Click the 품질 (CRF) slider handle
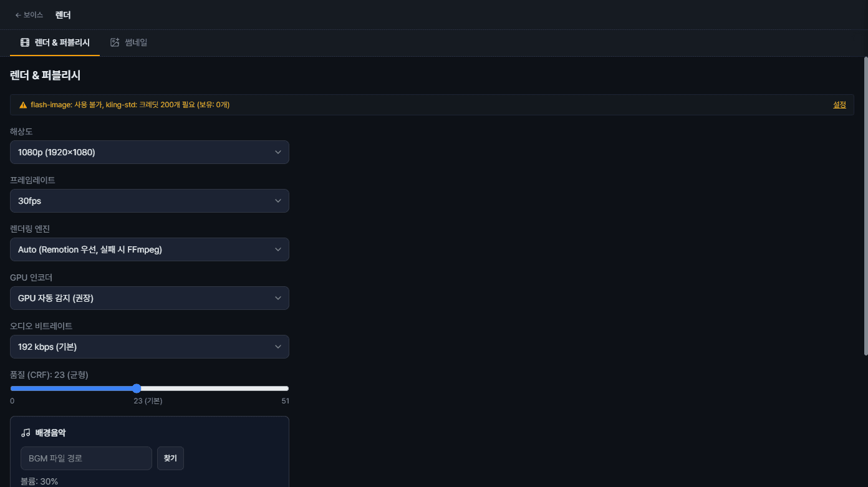Viewport: 868px width, 487px height. click(x=137, y=388)
